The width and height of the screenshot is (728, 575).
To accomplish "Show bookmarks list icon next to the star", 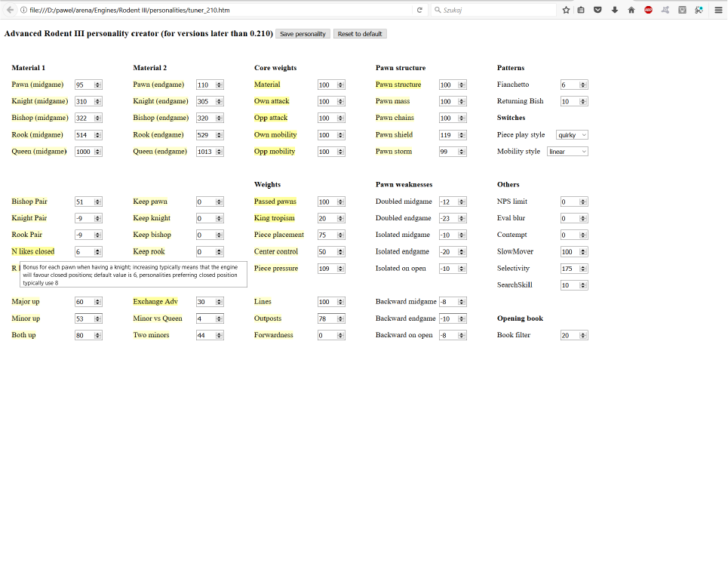I will coord(581,10).
